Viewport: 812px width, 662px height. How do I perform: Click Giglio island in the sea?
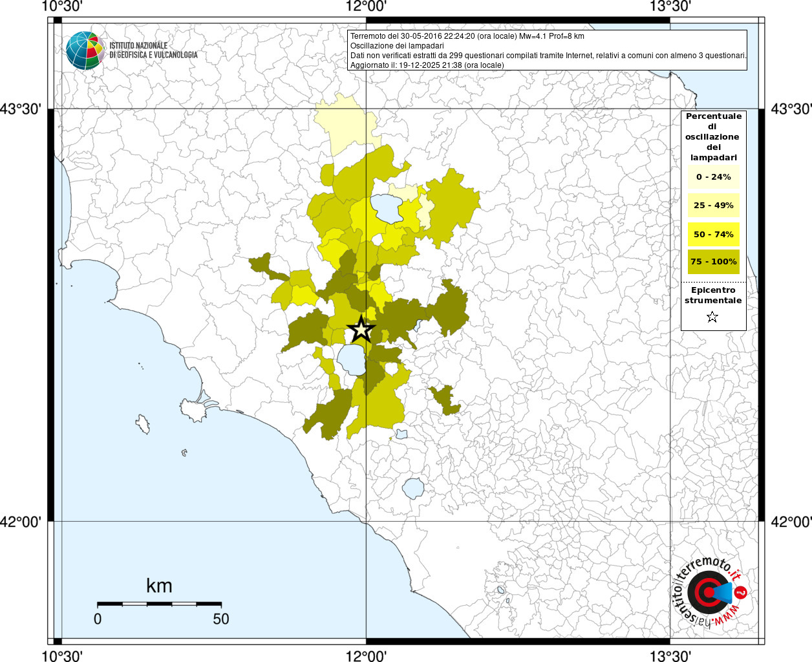pos(143,425)
